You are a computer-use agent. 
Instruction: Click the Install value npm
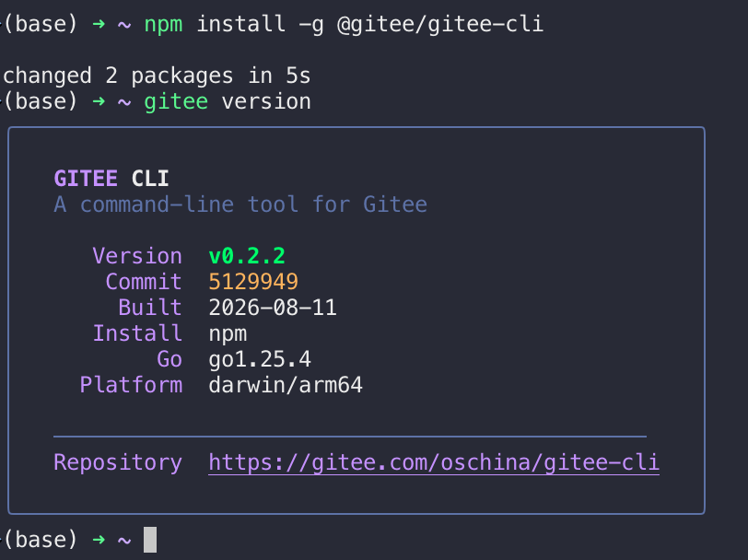(228, 335)
